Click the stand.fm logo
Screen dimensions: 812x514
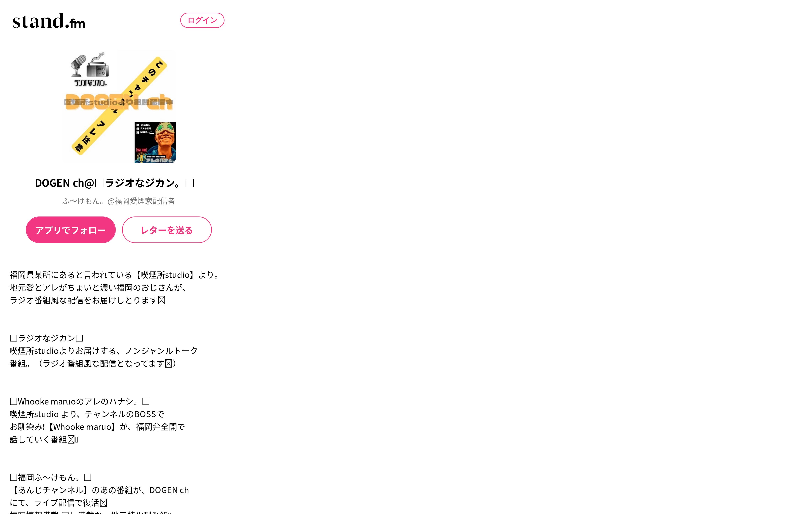pos(49,21)
